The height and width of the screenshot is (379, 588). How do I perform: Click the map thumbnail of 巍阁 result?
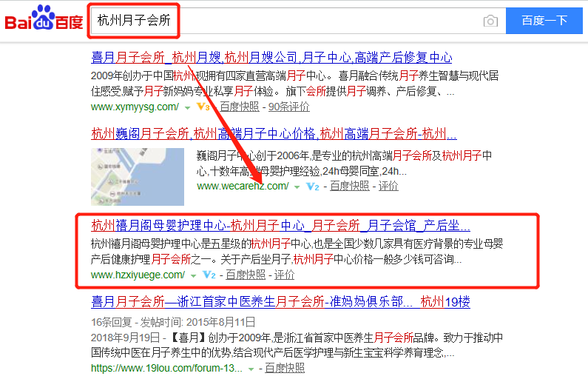(x=138, y=177)
